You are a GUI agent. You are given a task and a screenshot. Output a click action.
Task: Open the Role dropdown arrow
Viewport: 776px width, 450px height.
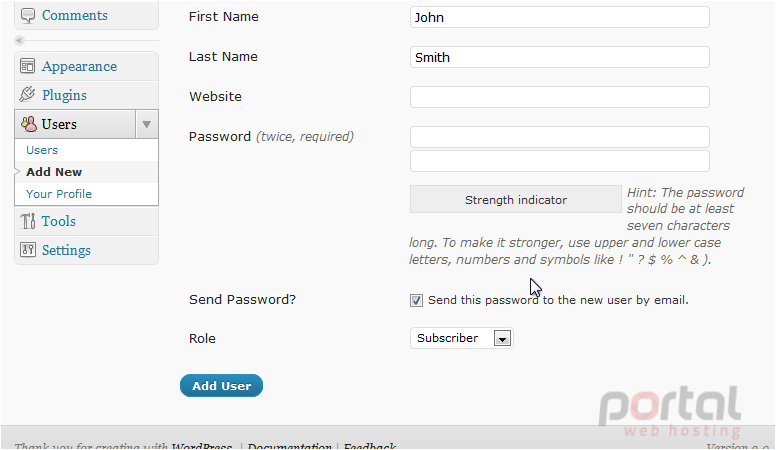(502, 339)
